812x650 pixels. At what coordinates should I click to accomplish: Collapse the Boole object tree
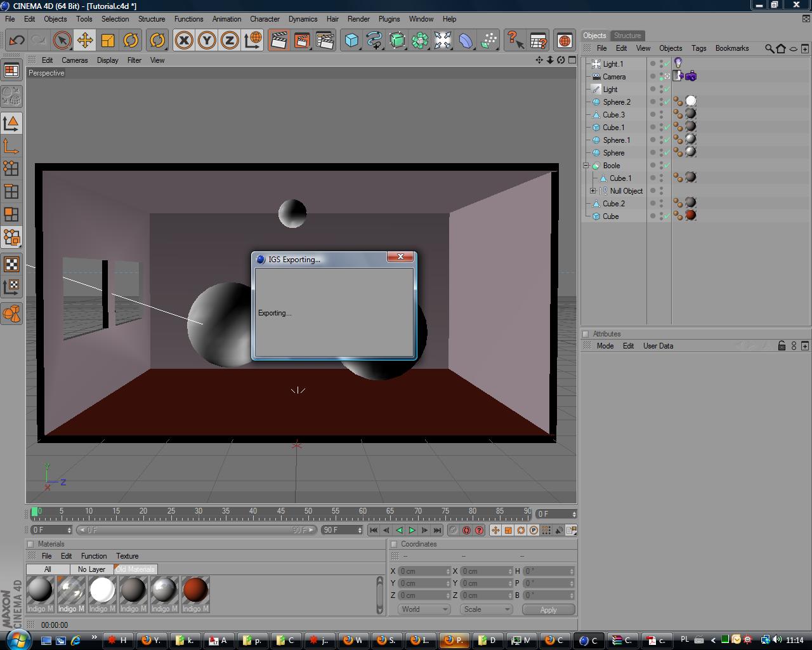click(587, 166)
